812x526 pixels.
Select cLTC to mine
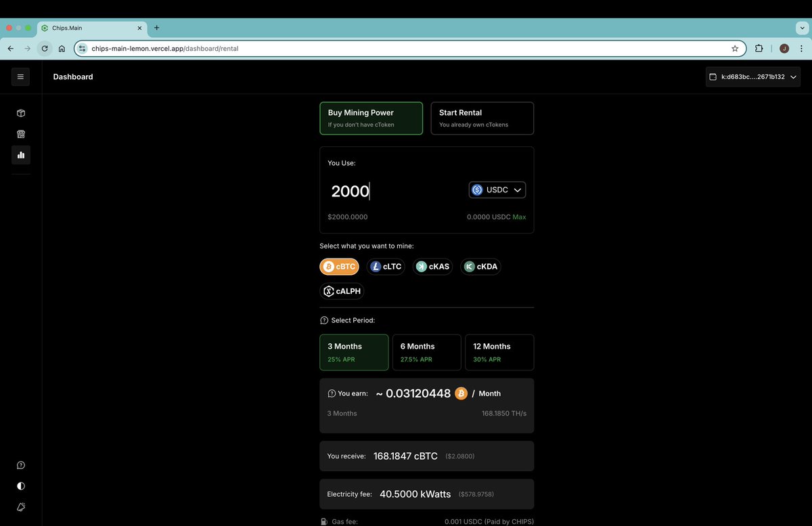pyautogui.click(x=386, y=267)
